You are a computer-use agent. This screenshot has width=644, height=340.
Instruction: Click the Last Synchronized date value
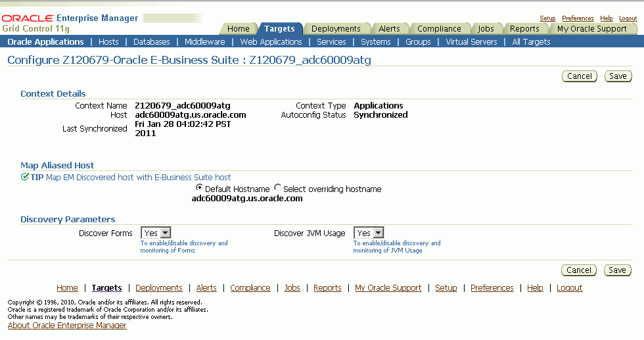[x=183, y=128]
